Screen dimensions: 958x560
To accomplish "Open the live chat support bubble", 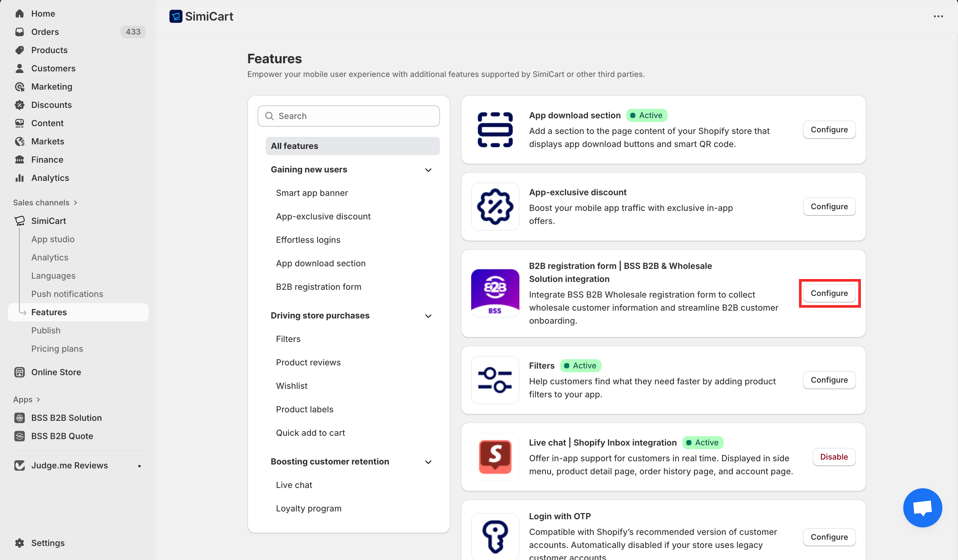I will pyautogui.click(x=922, y=507).
